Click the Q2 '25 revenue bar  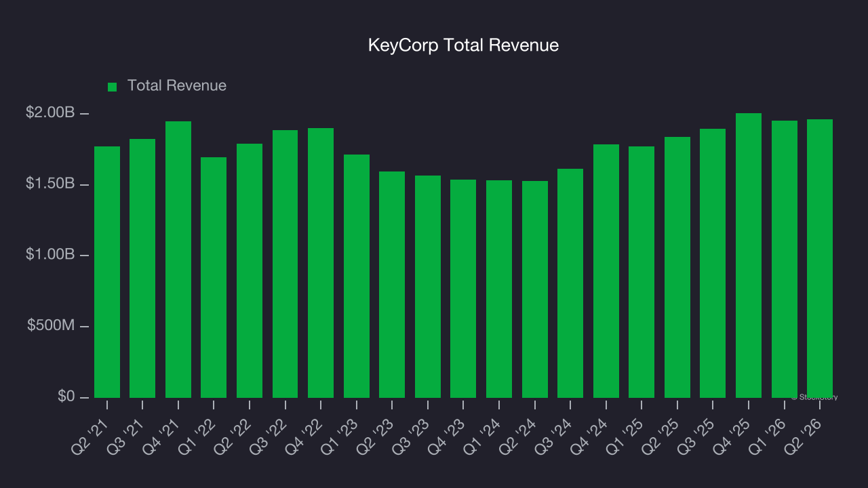[x=677, y=268]
